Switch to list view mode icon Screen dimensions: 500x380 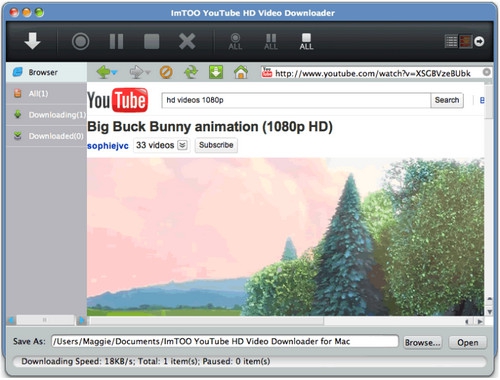[x=451, y=41]
